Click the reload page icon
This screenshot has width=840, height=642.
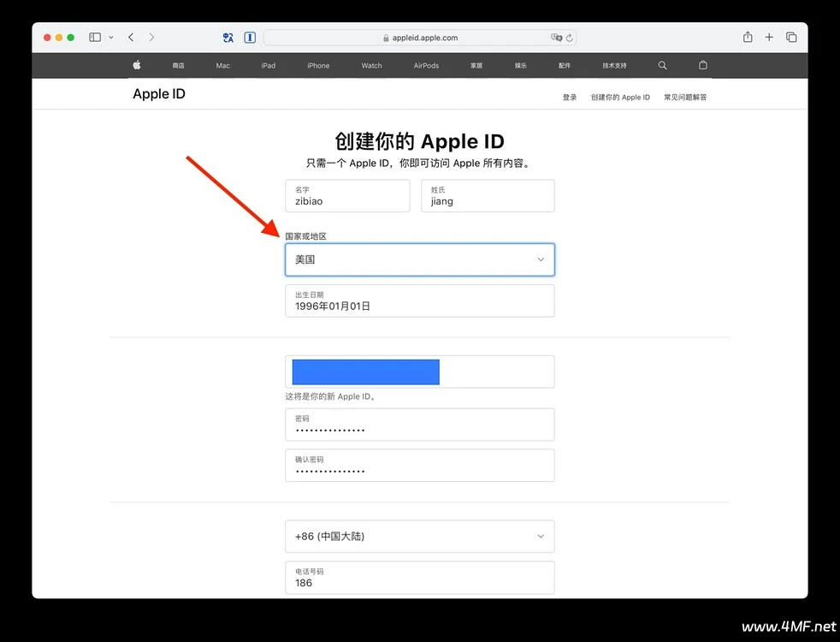point(570,38)
